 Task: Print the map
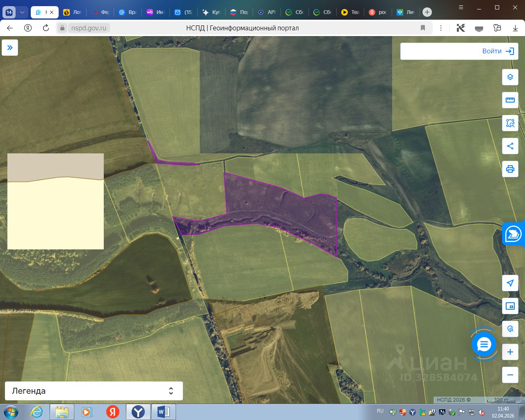510,169
